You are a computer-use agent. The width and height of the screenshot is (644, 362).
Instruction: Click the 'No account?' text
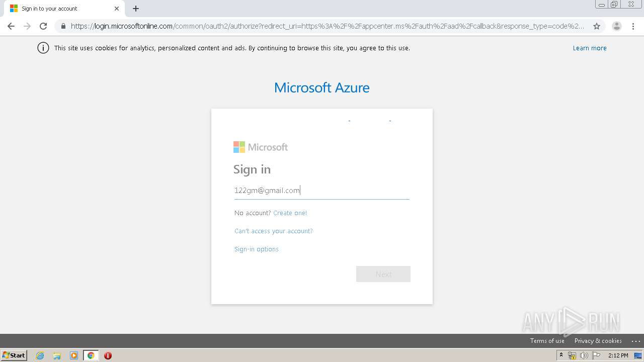pos(253,213)
